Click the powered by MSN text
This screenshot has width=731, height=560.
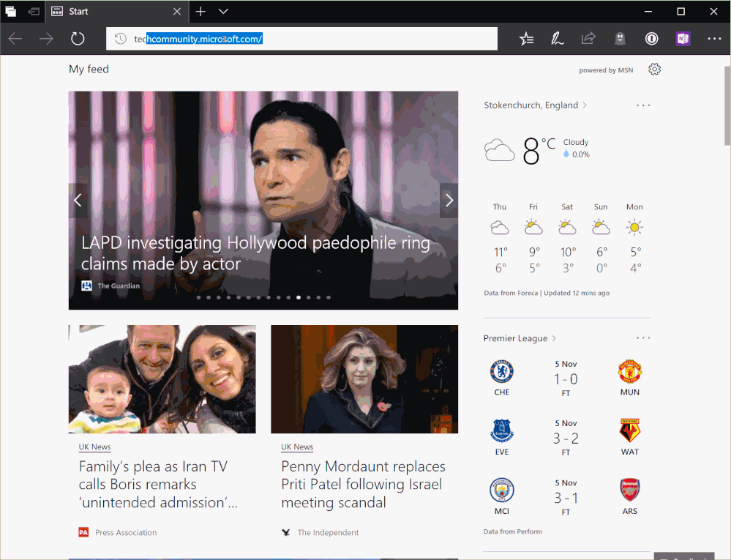click(606, 70)
